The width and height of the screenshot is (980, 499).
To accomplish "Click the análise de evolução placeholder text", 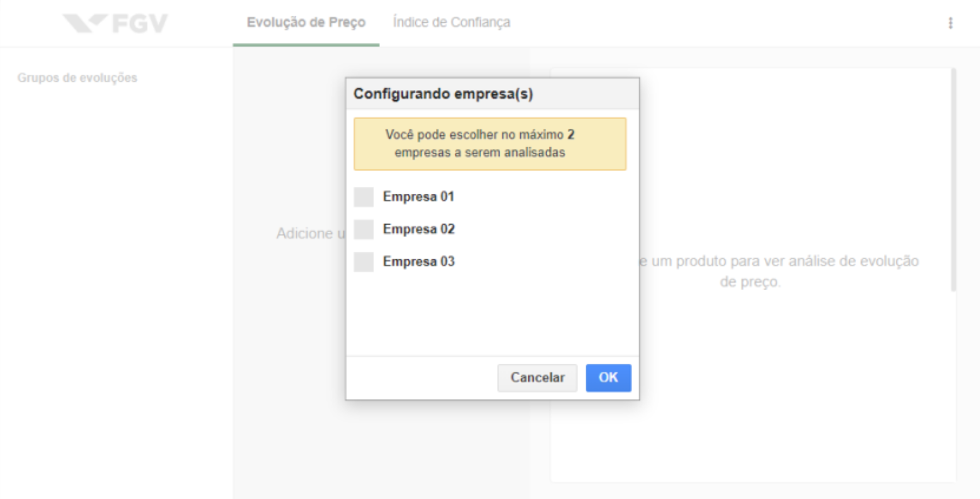I will [x=779, y=271].
